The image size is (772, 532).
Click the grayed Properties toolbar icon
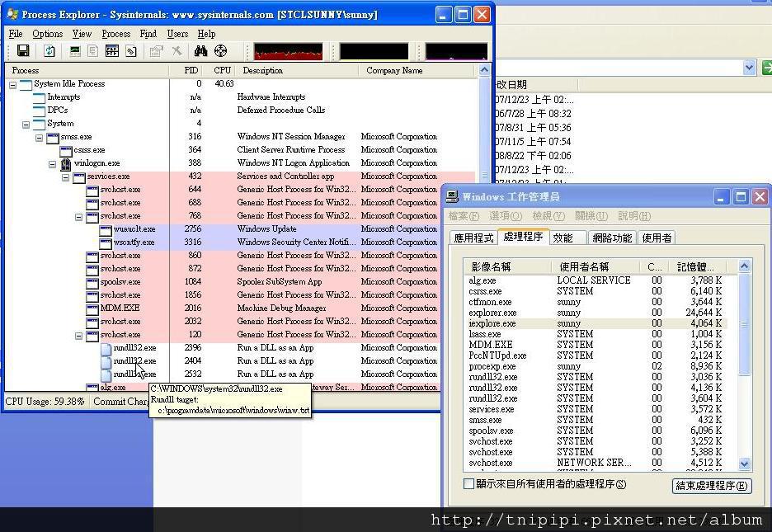click(x=156, y=50)
